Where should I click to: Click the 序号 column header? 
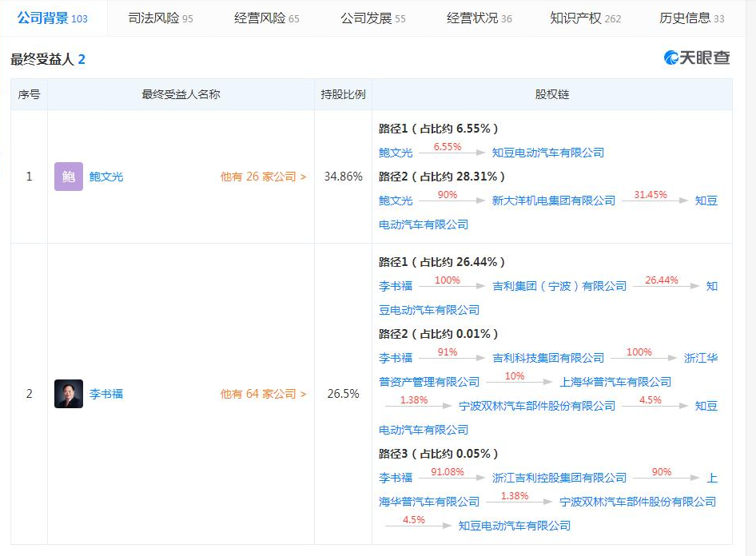29,94
